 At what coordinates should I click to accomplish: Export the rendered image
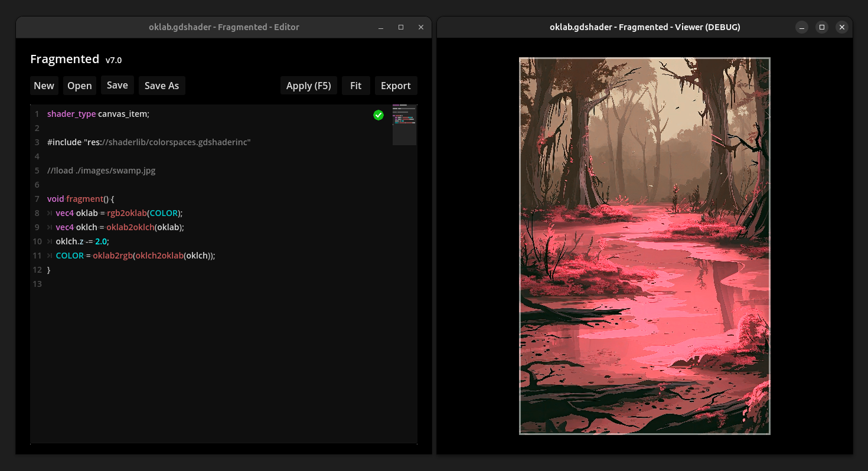pyautogui.click(x=396, y=85)
